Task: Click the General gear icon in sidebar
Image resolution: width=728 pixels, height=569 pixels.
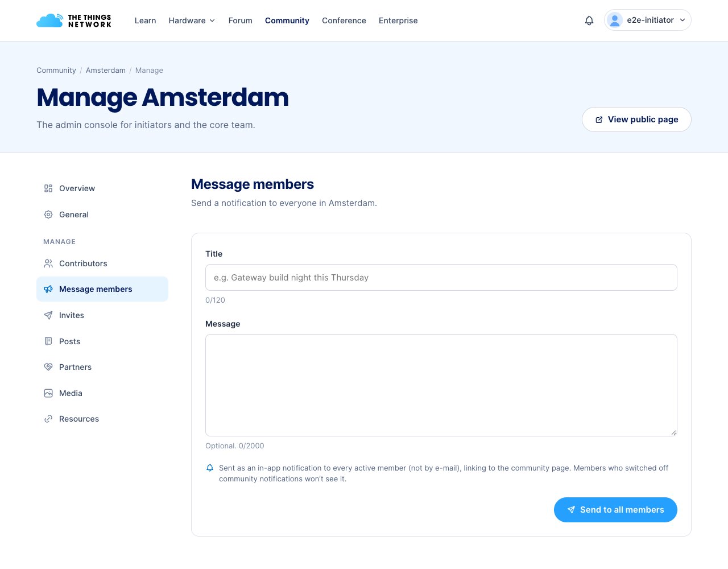Action: pyautogui.click(x=48, y=215)
